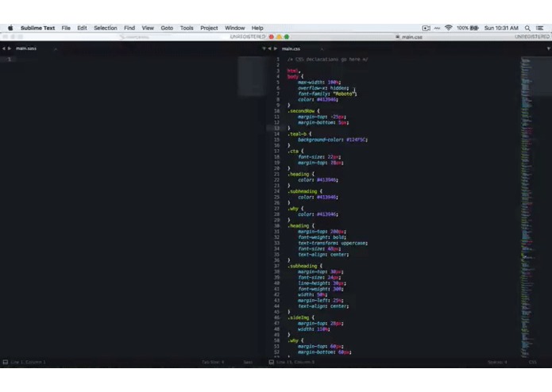This screenshot has height=392, width=552.
Task: Click the Sun 10:31 AM clock
Action: tap(501, 28)
